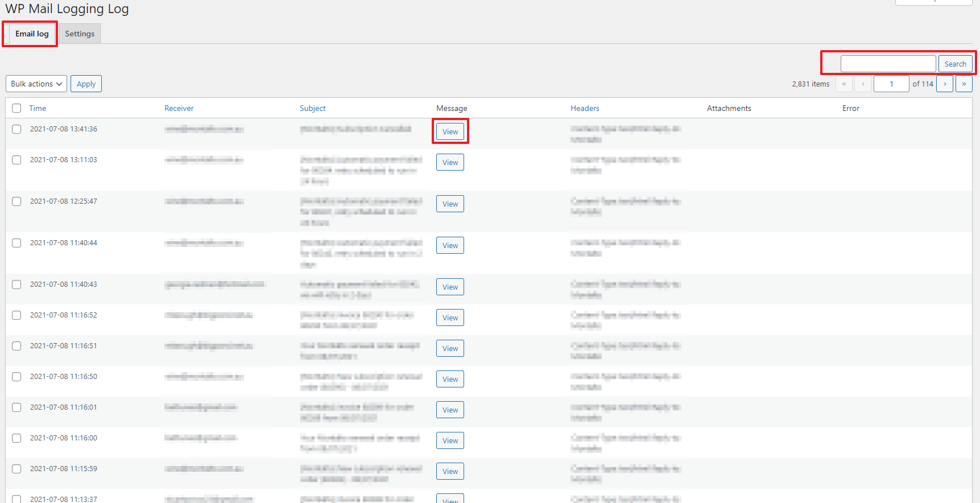View message of the 11:16:00 email
The height and width of the screenshot is (503, 980).
click(450, 440)
